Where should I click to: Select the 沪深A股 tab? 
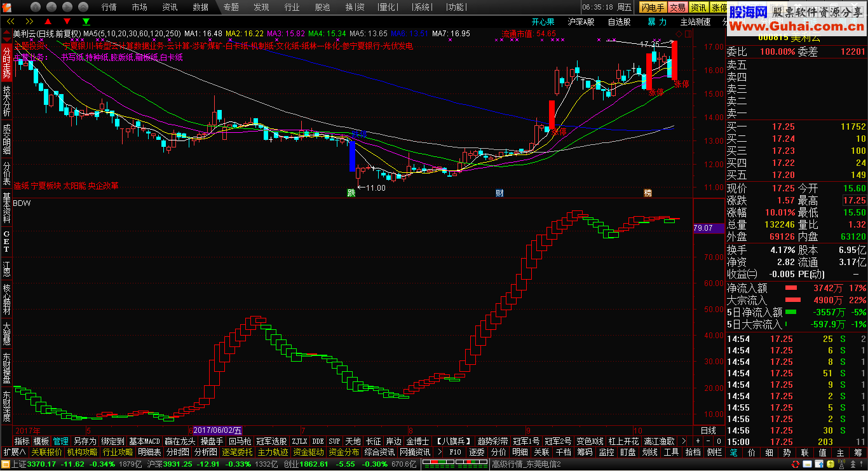coord(581,22)
